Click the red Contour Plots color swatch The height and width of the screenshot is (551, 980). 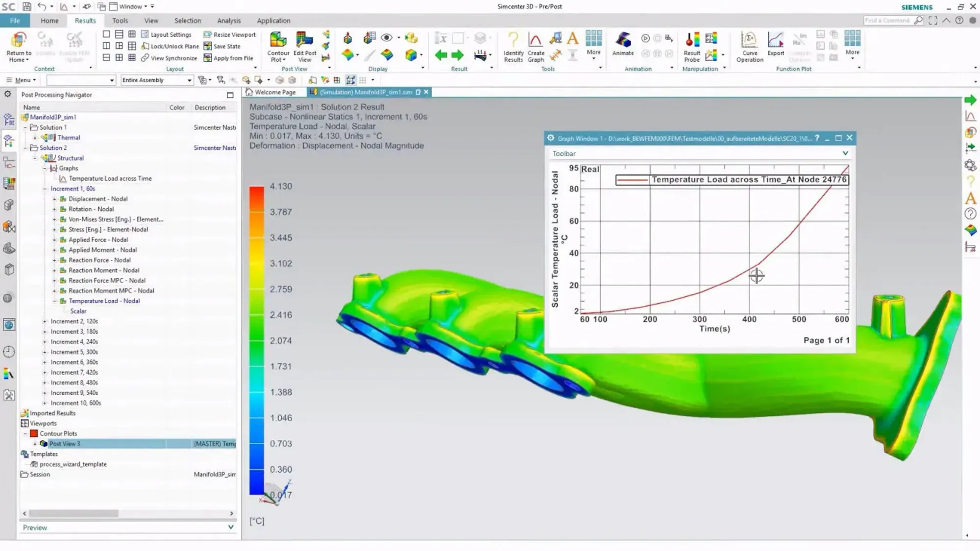[34, 433]
